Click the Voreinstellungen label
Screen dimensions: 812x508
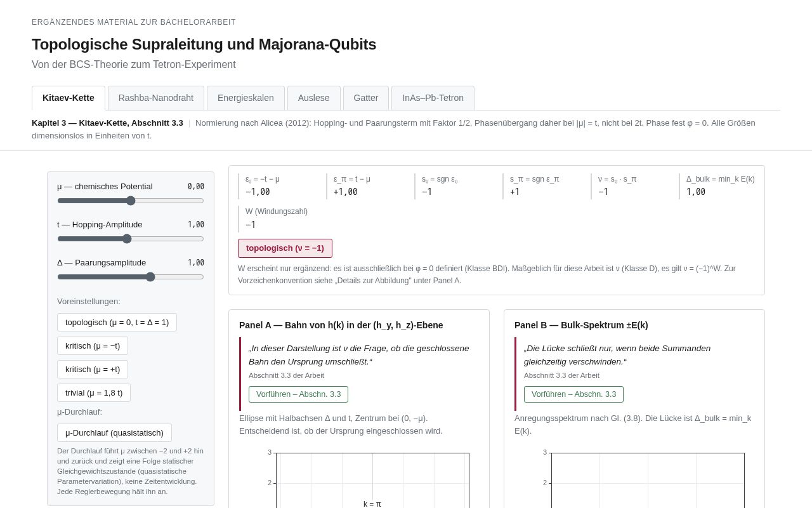pyautogui.click(x=89, y=302)
